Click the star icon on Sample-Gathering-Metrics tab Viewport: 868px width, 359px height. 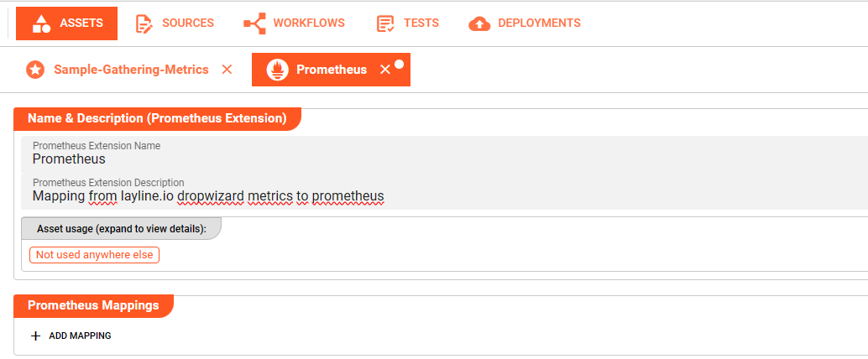tap(34, 70)
